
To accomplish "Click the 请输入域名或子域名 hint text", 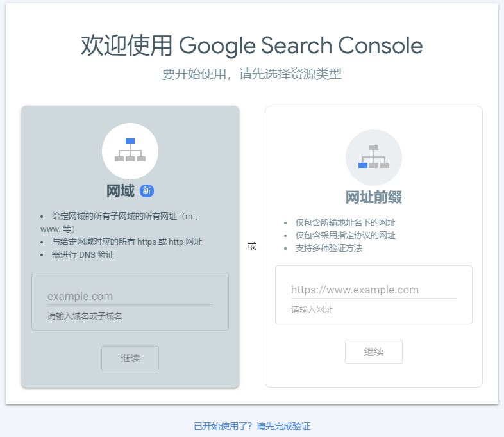I will (x=85, y=317).
